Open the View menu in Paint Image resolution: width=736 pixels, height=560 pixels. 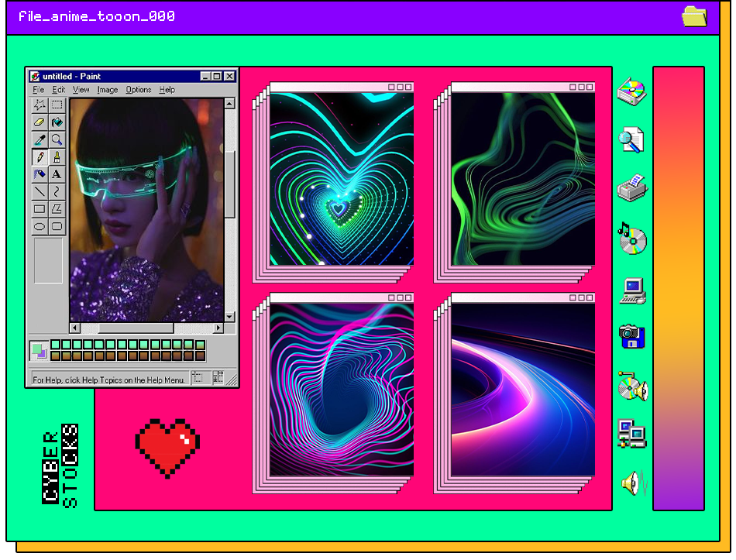click(x=81, y=90)
